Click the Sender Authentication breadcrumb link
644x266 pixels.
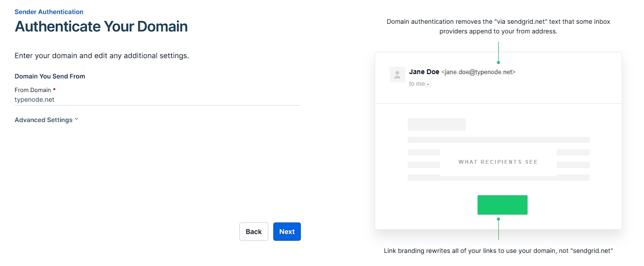49,12
